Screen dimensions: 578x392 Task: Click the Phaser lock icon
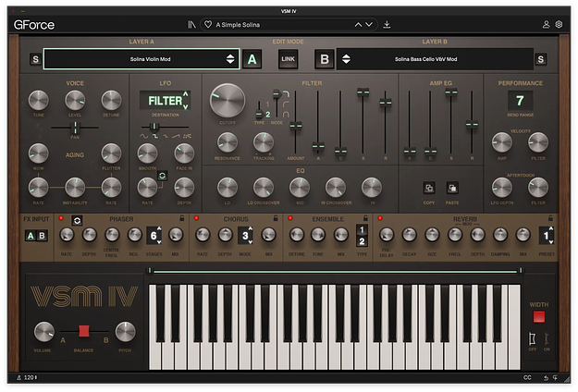coord(182,218)
